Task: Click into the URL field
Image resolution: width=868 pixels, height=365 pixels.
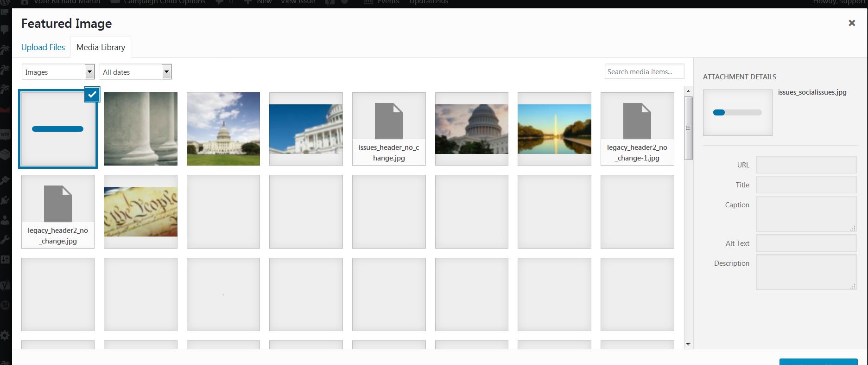Action: pyautogui.click(x=806, y=165)
